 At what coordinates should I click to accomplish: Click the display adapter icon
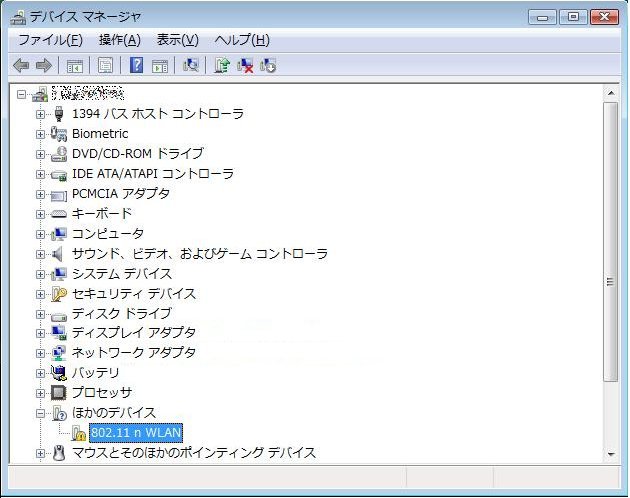tap(59, 333)
